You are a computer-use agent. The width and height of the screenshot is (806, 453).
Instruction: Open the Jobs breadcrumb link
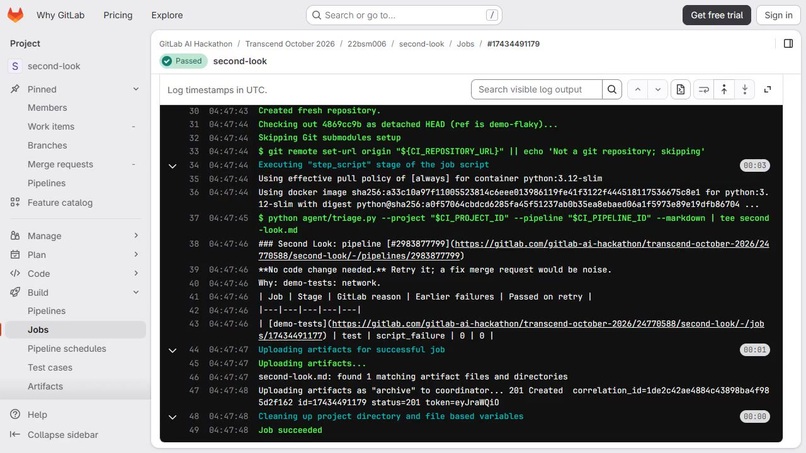click(x=465, y=44)
